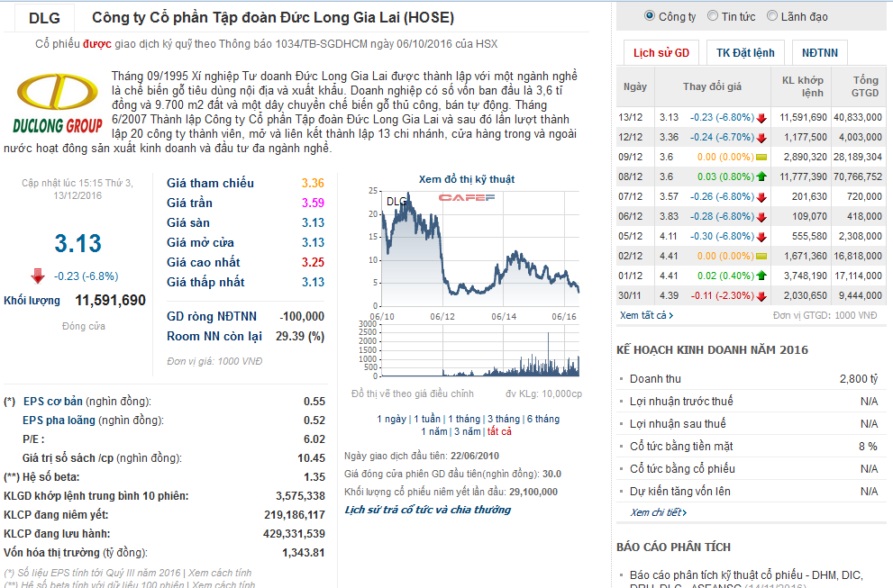
Task: Open the Lịch sử GD tab
Action: tap(661, 53)
